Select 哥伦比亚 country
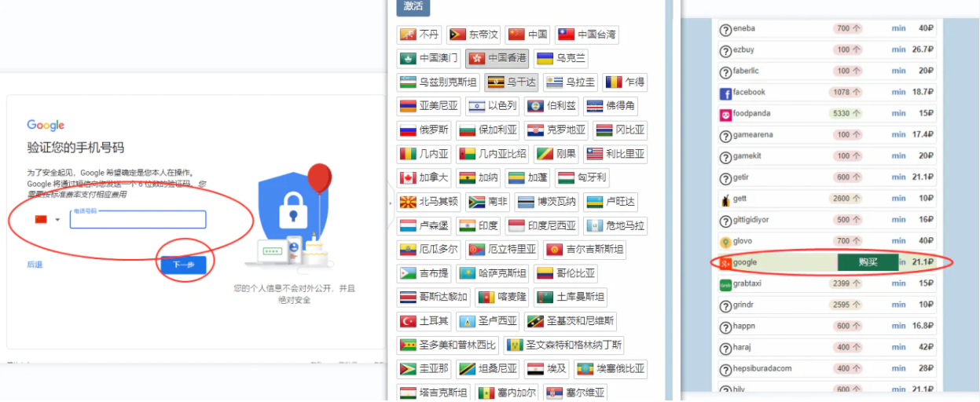Screen dimensions: 980x402 [x=566, y=273]
